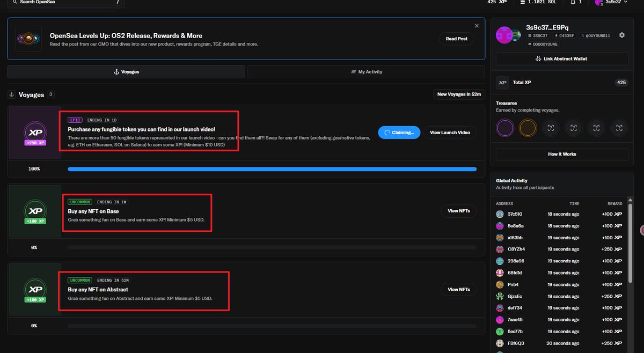The width and height of the screenshot is (644, 353).
Task: Click the 425 XP balance in top bar
Action: [497, 2]
